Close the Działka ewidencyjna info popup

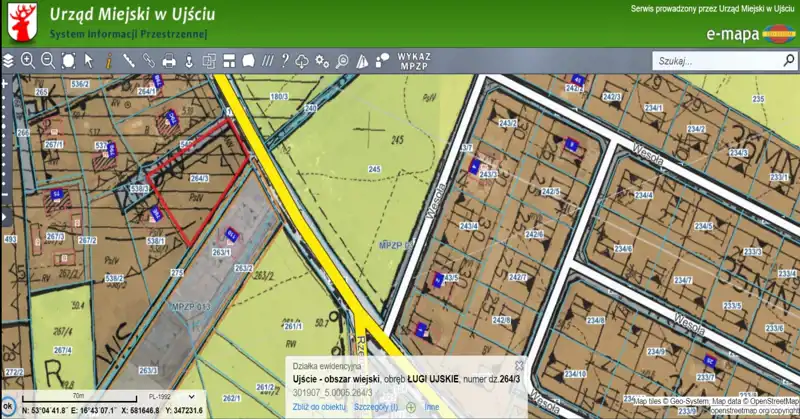click(519, 366)
